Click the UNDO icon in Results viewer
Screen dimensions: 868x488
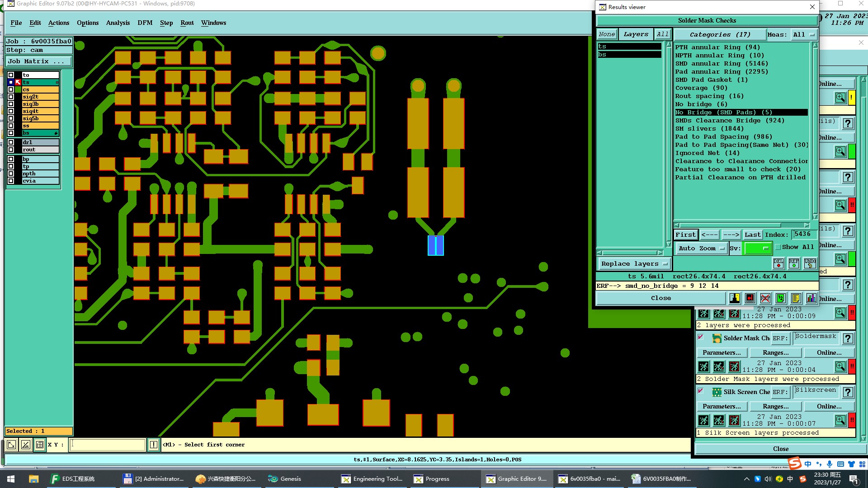tap(810, 263)
